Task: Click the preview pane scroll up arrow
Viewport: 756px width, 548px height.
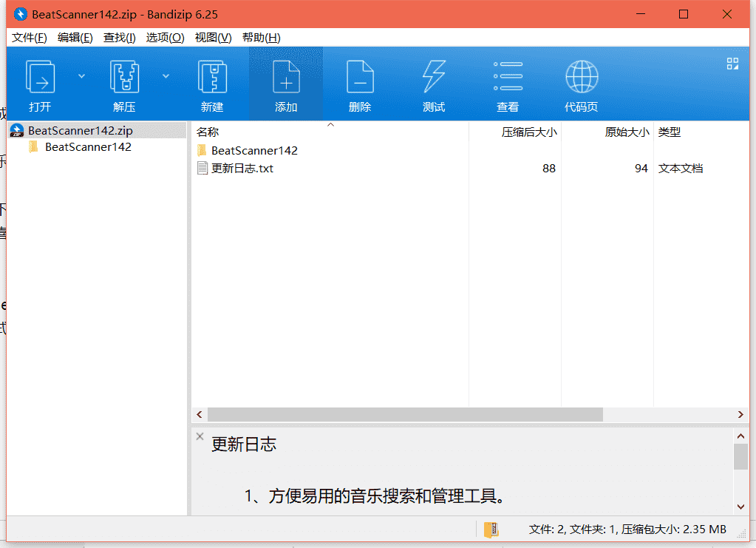Action: 740,436
